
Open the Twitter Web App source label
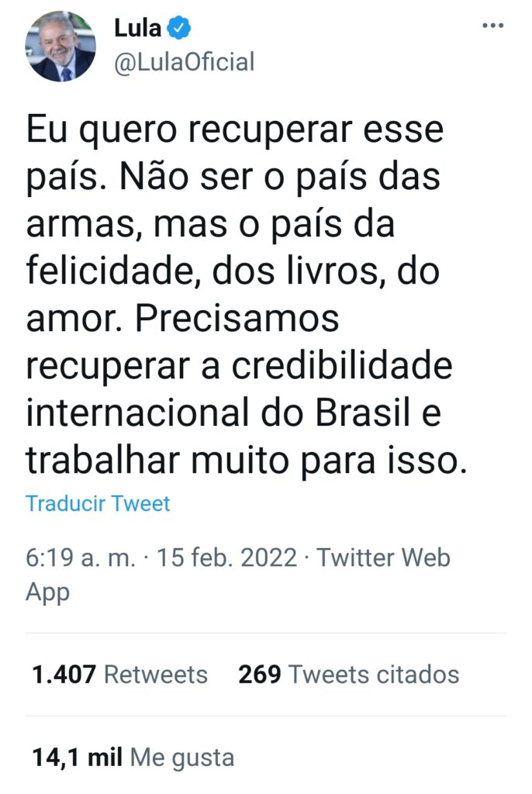coord(237,575)
